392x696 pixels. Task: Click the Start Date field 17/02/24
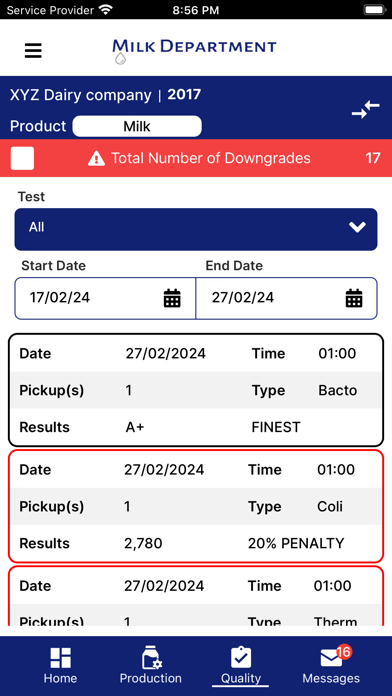click(105, 298)
